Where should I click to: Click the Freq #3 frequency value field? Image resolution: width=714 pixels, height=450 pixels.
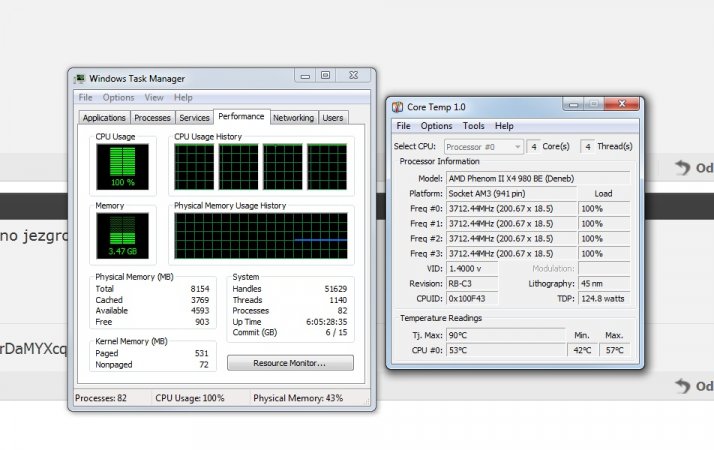click(511, 254)
